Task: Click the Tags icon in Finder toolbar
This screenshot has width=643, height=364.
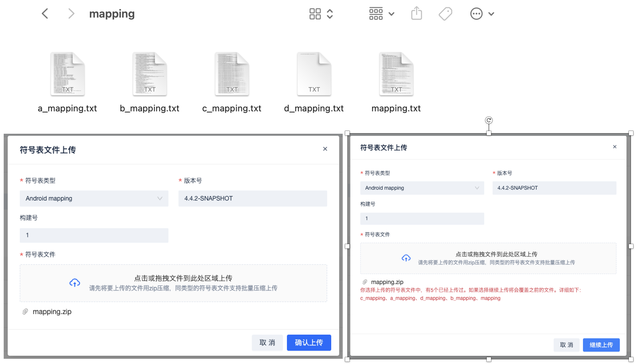Action: [x=445, y=14]
